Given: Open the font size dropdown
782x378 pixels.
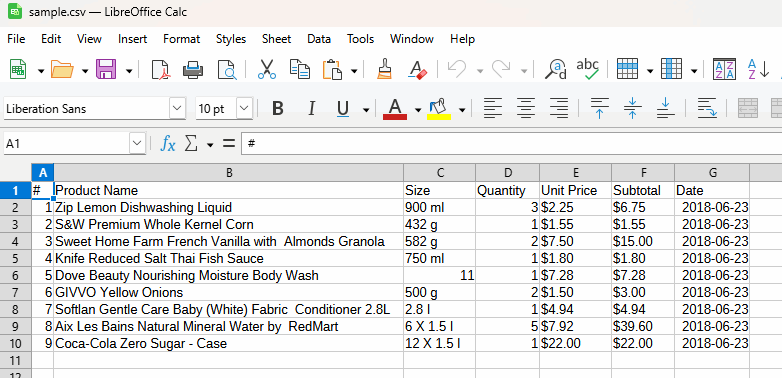Looking at the screenshot, I should (x=244, y=108).
